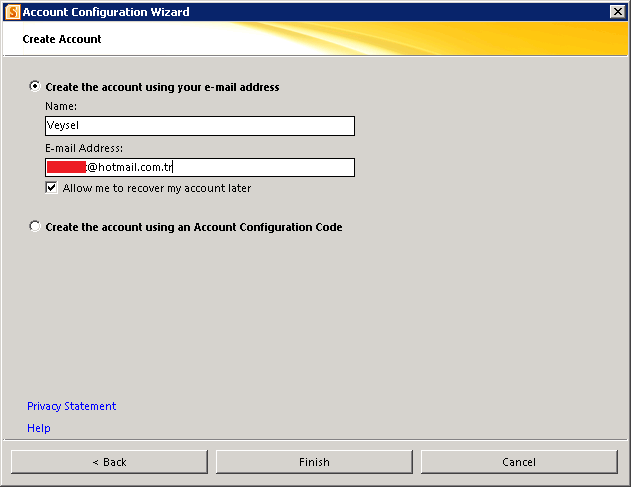Screen dimensions: 631x487
Task: Close the Account Configuration Wizard window
Action: point(617,12)
